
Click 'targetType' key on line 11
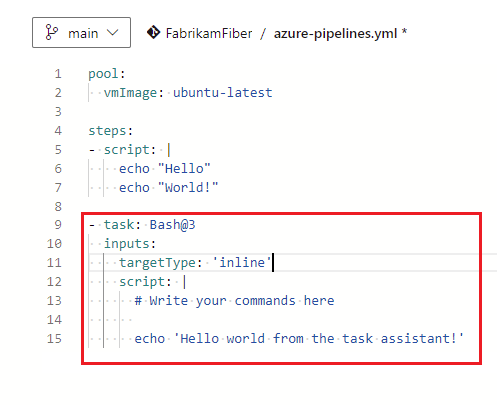click(157, 263)
